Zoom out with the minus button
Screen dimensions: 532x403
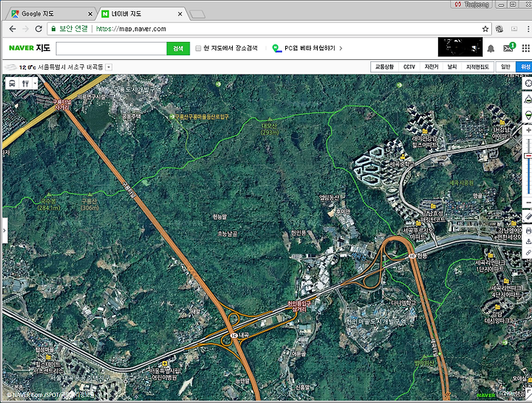pyautogui.click(x=528, y=203)
